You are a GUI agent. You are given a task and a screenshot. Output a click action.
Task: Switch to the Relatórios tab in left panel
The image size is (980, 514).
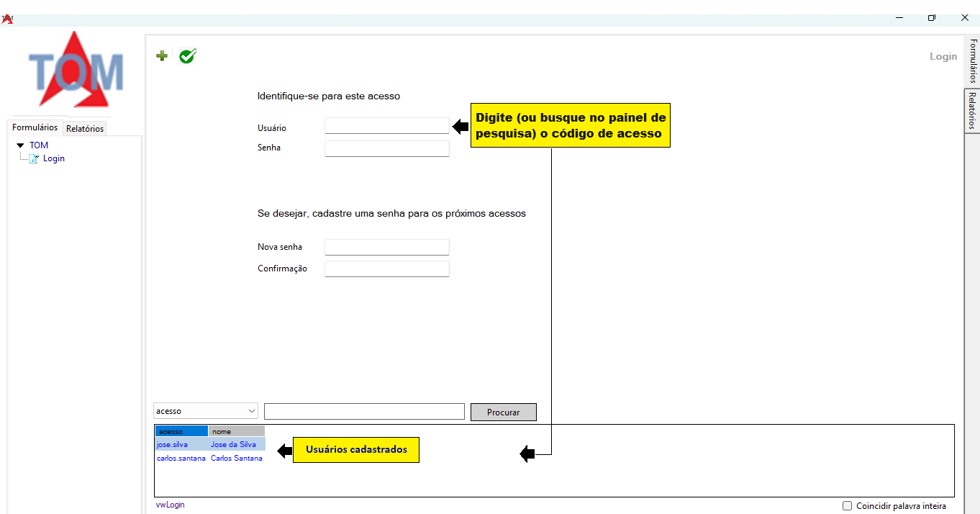click(85, 129)
